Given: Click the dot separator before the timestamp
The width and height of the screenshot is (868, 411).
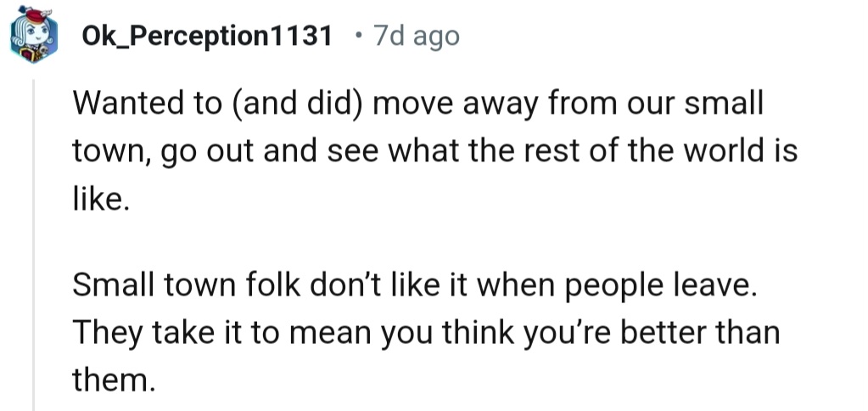Looking at the screenshot, I should (x=359, y=37).
